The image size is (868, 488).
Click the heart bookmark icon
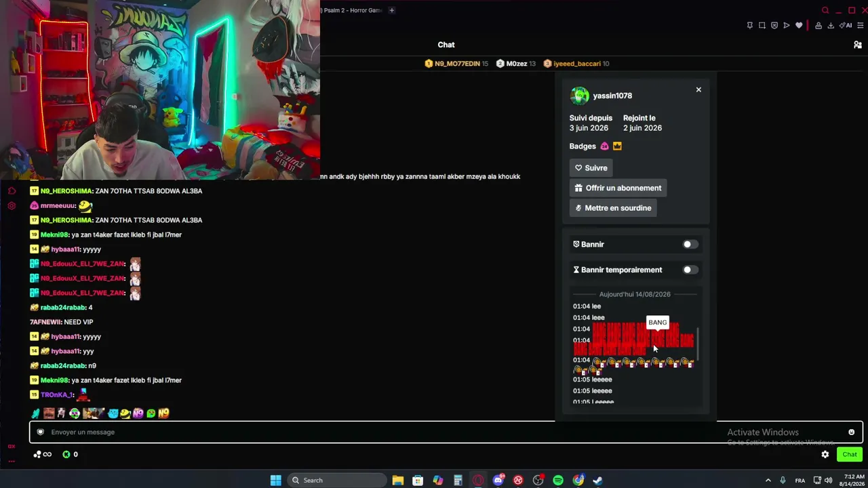click(799, 26)
